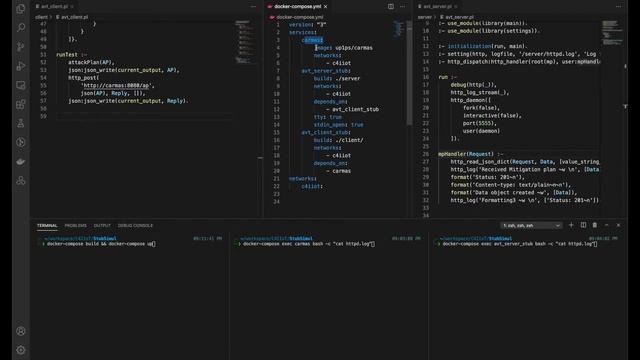Open the Manage gear icon
This screenshot has width=640, height=360.
(21, 350)
